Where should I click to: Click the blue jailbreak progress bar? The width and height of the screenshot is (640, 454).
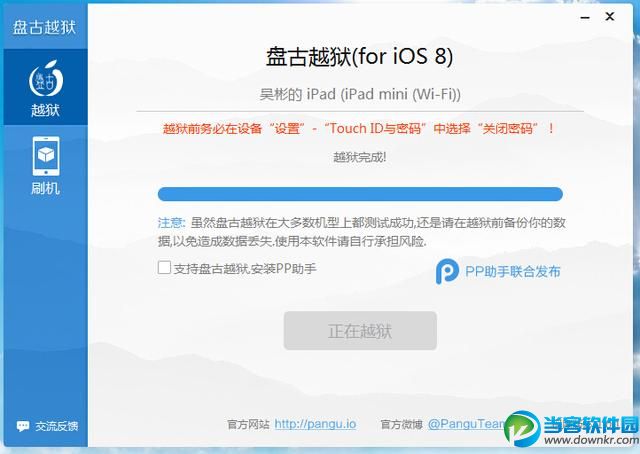coord(360,194)
